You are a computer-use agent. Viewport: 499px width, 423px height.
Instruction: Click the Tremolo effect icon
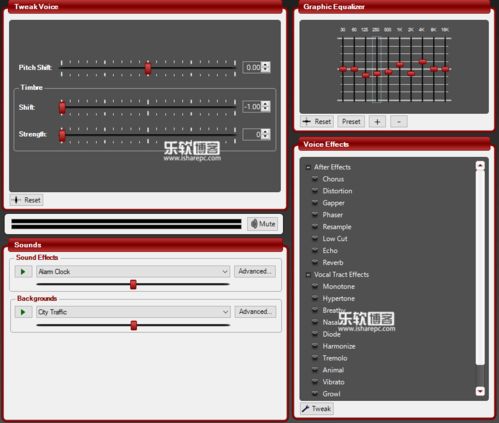315,358
